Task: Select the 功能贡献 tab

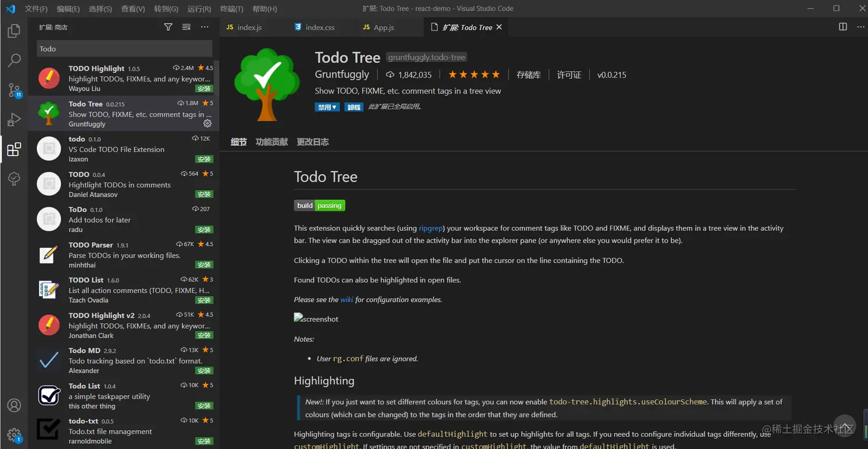Action: [272, 142]
